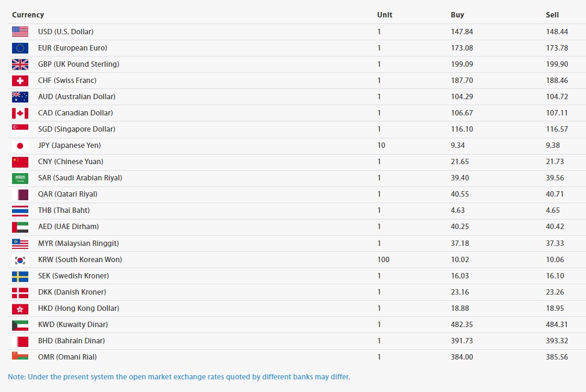Screen dimensions: 586x392
Task: Click the Swedish flag icon
Action: 20,276
